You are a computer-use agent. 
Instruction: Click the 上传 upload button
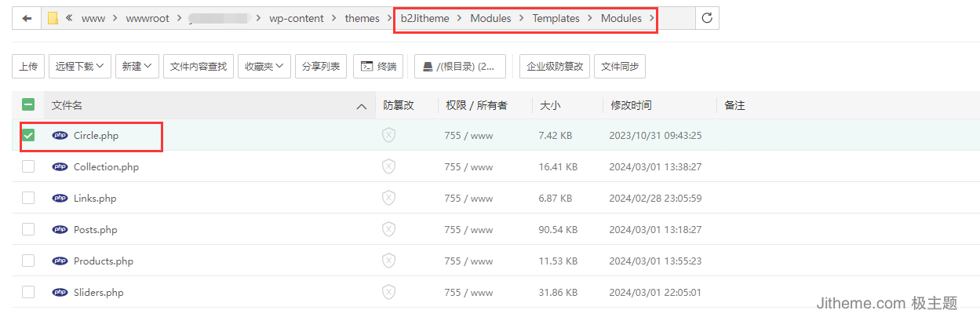tap(28, 67)
